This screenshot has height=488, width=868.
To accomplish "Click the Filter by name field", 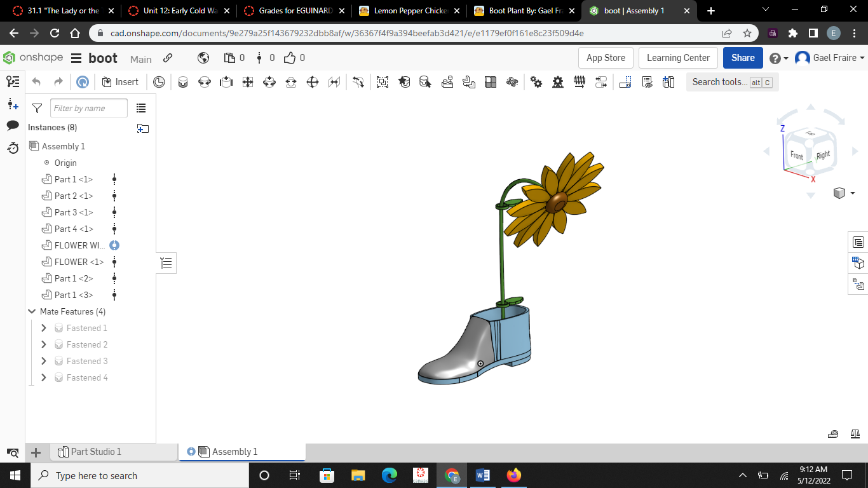I will tap(89, 108).
